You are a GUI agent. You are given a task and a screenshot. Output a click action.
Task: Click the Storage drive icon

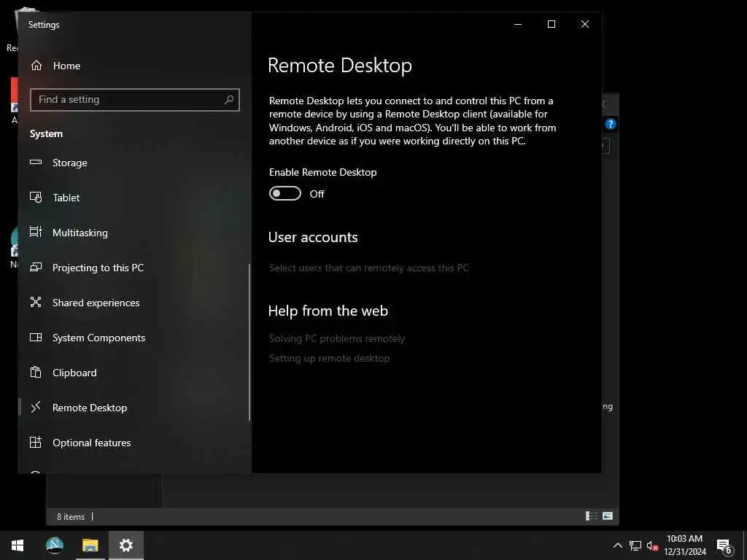[x=36, y=163]
